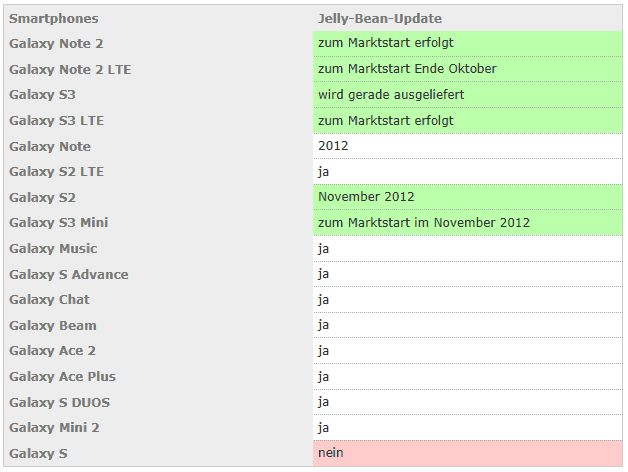Click the Galaxy S Advance label
628x472 pixels.
point(69,274)
